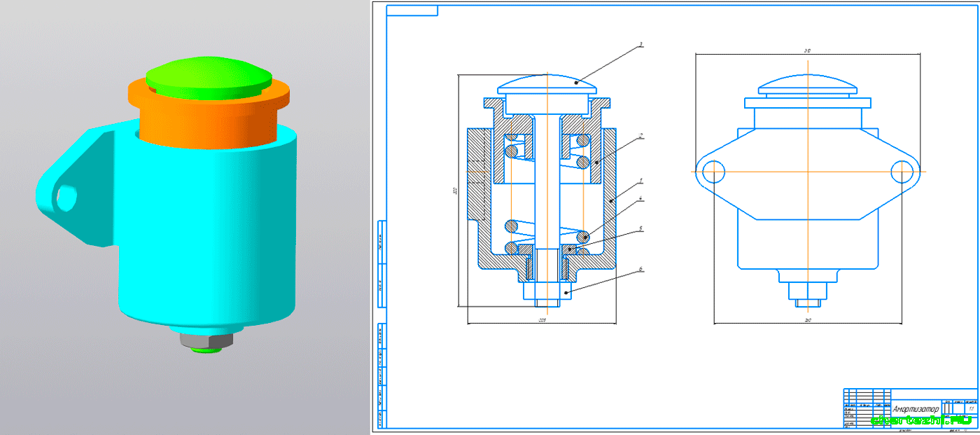Select callout number 4 pointing to the spring
The width and height of the screenshot is (980, 435).
640,199
